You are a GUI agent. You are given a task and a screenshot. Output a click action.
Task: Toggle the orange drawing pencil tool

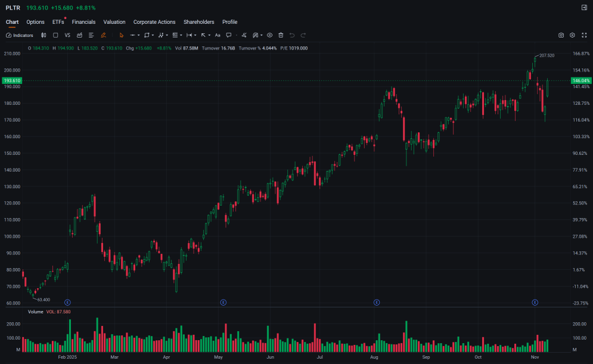click(103, 35)
